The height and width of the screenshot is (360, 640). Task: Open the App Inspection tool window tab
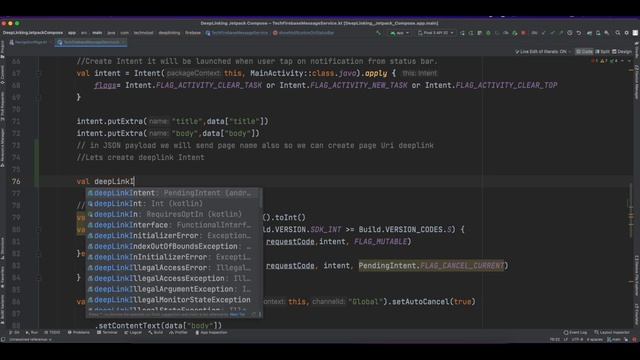click(211, 333)
